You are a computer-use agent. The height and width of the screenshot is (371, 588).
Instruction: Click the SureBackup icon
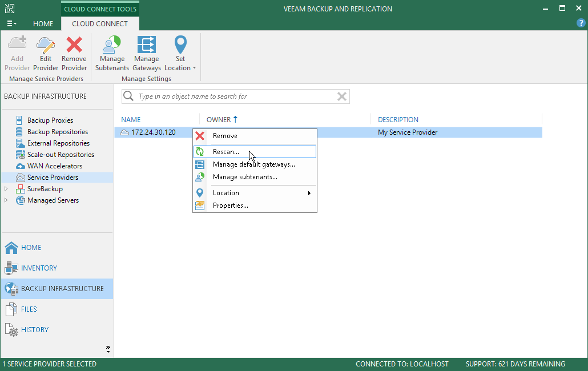20,189
